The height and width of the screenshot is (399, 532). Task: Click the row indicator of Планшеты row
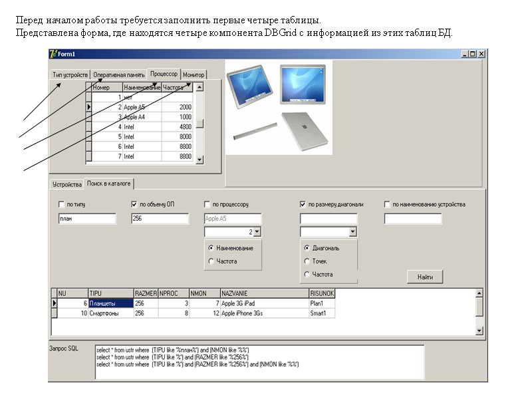[55, 303]
